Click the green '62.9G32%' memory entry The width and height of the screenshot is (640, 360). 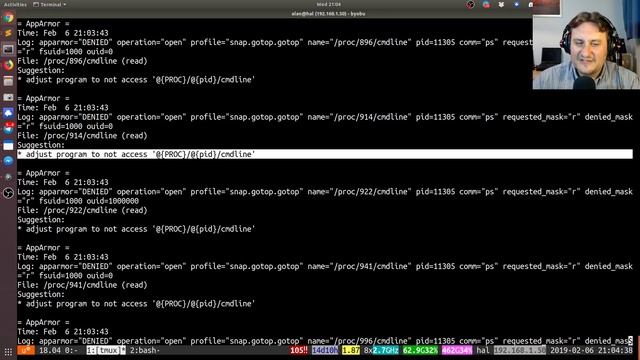point(420,350)
